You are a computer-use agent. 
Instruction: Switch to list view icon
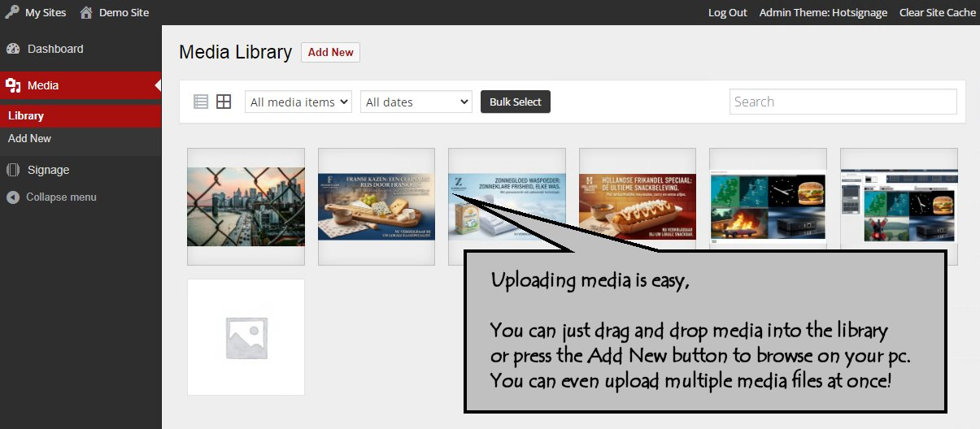click(x=201, y=102)
